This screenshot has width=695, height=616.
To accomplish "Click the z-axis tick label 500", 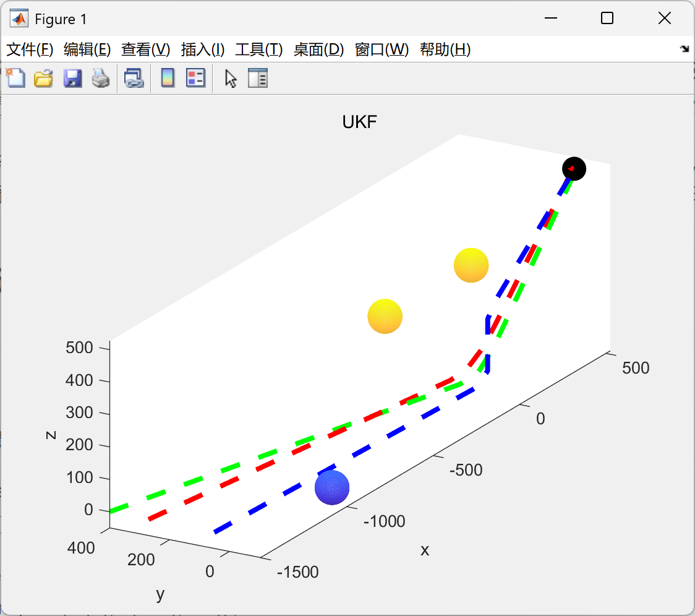I will (79, 348).
